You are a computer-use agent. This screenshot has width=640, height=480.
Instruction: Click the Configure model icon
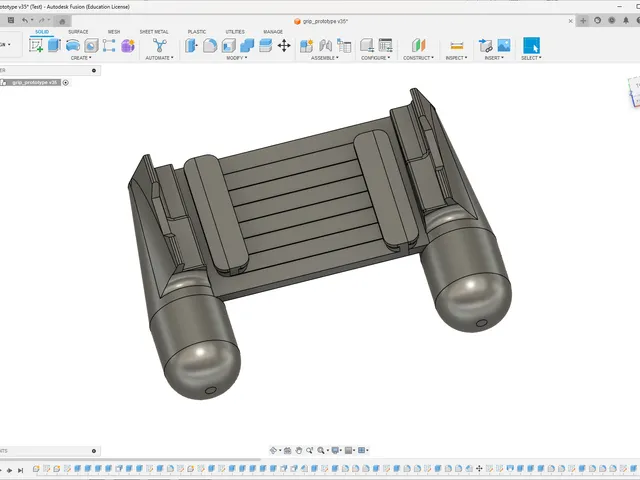point(367,45)
